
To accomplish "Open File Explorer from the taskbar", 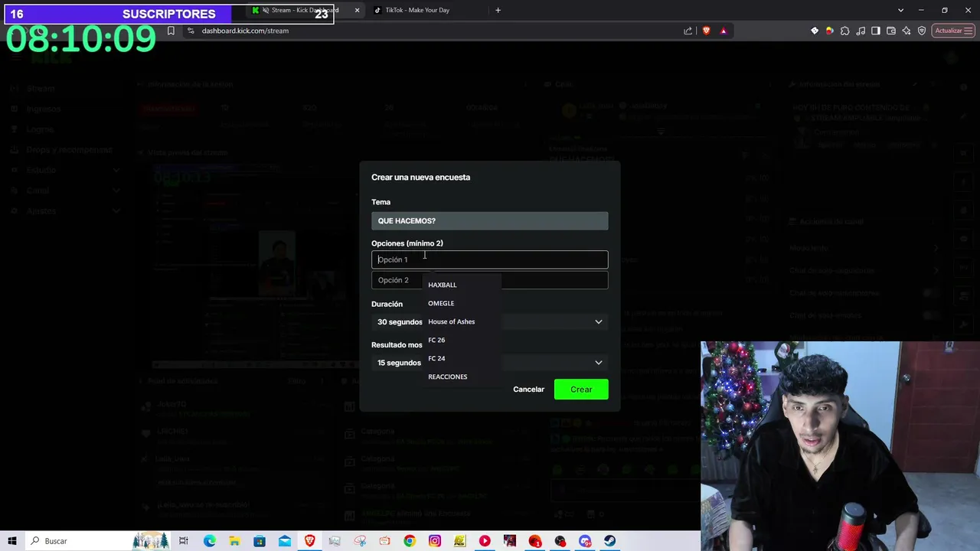I will [234, 541].
